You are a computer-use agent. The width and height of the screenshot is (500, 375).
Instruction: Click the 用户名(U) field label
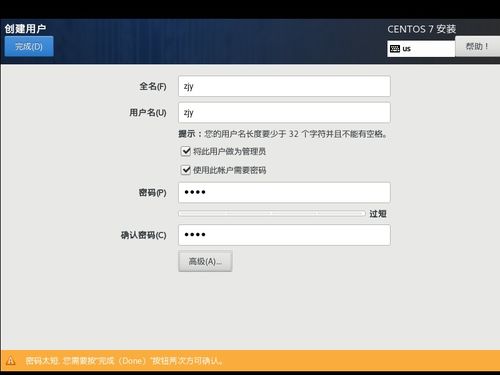[x=148, y=113]
